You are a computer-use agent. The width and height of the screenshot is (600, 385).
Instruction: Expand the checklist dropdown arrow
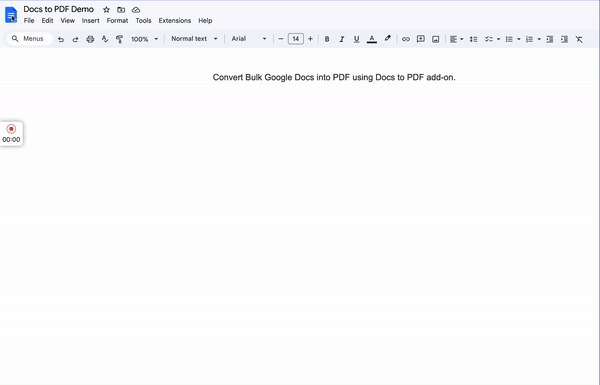(498, 39)
